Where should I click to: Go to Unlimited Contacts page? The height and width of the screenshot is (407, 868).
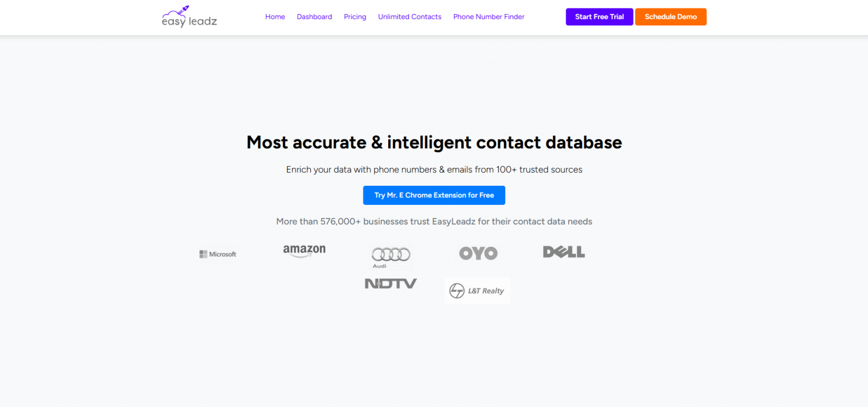click(409, 16)
